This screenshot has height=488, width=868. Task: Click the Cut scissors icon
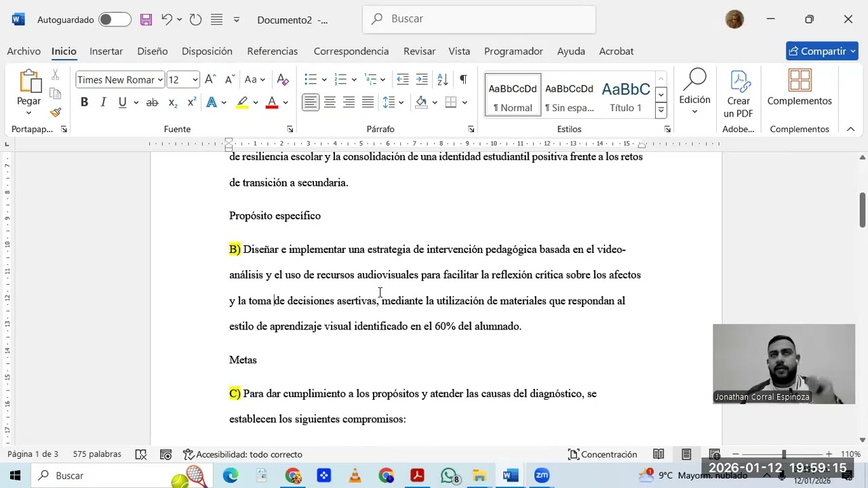(x=56, y=75)
